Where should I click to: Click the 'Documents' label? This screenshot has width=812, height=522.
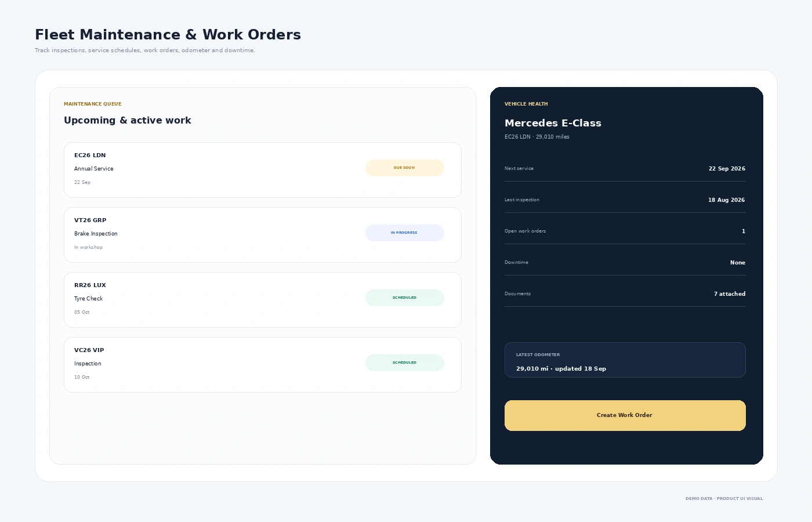pyautogui.click(x=518, y=294)
